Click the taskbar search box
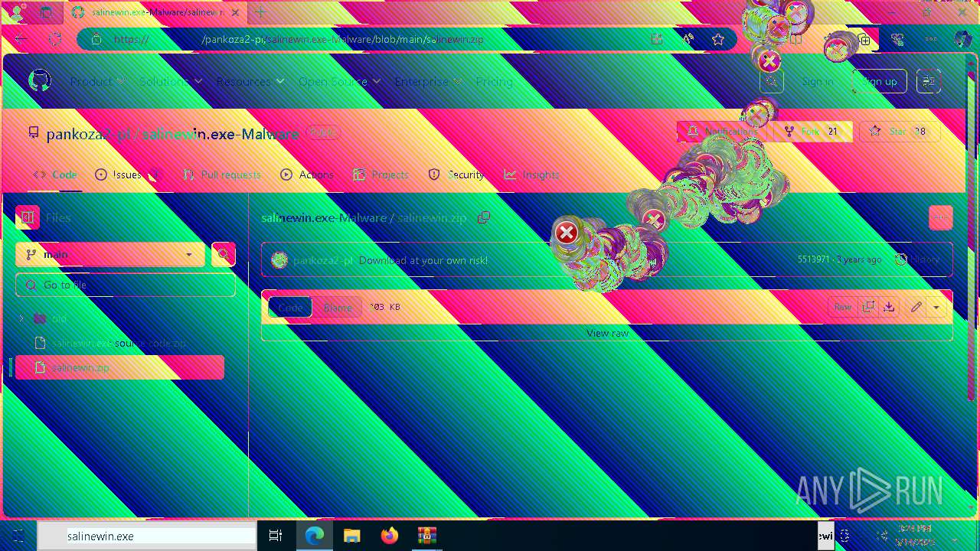 147,536
